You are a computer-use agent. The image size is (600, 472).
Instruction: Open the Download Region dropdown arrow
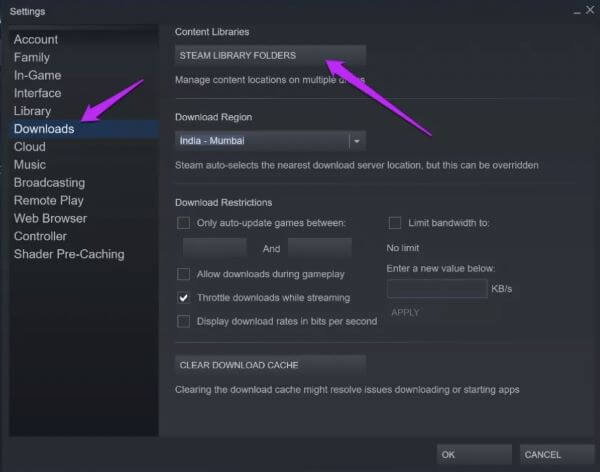click(x=357, y=141)
